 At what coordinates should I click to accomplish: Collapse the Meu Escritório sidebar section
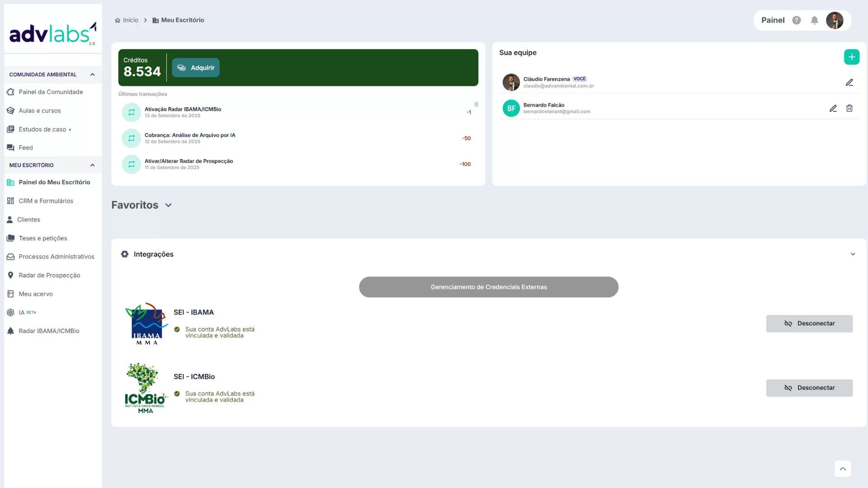[x=92, y=165]
